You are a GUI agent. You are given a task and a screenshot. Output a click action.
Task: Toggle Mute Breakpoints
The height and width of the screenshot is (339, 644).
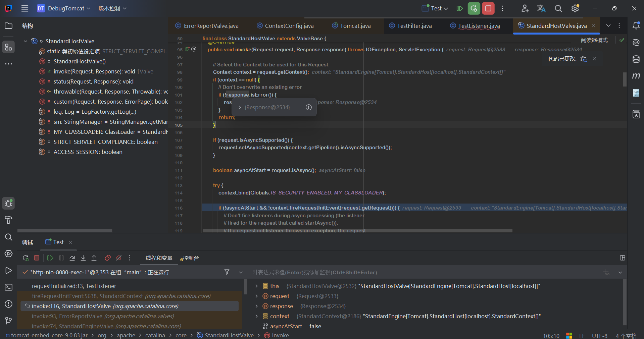119,258
